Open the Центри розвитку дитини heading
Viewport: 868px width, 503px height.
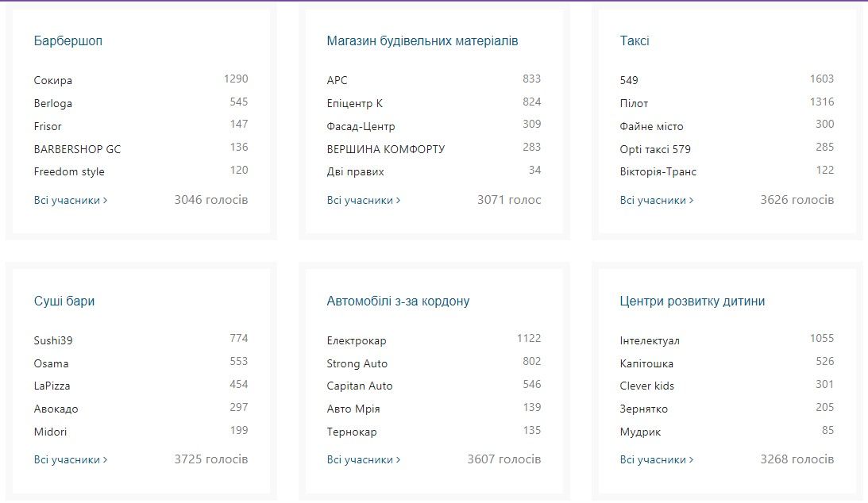(x=692, y=301)
